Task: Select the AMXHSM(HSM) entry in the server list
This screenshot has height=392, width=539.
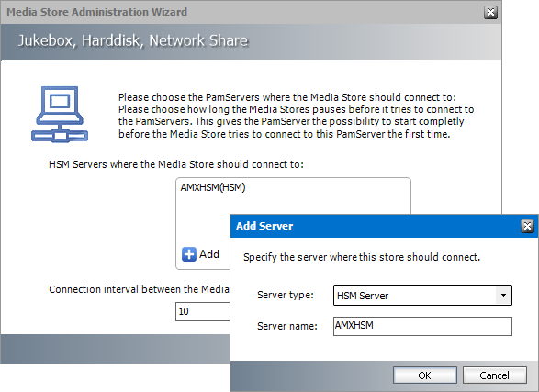Action: point(213,187)
